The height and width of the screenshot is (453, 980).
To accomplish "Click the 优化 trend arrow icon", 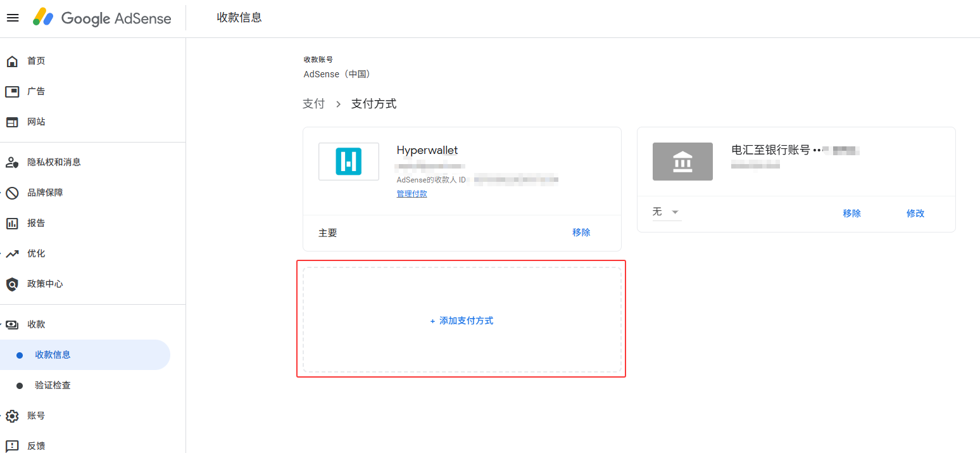I will click(x=12, y=253).
